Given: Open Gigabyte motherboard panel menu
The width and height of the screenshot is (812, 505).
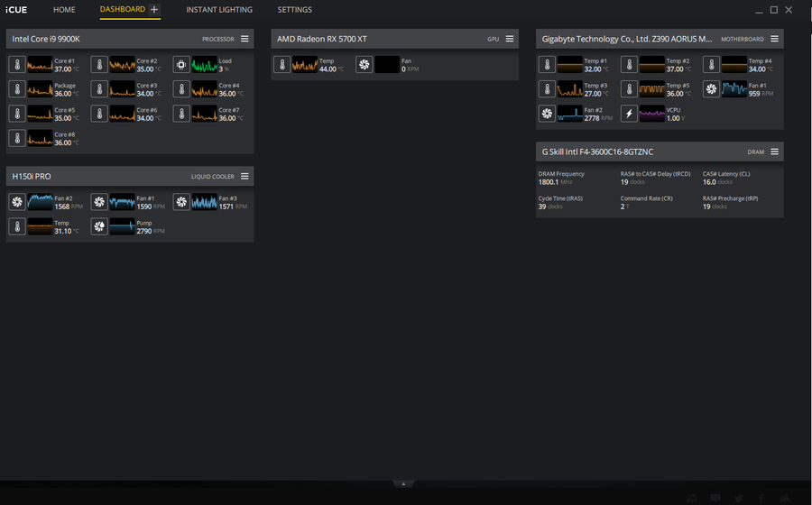Looking at the screenshot, I should pos(774,39).
